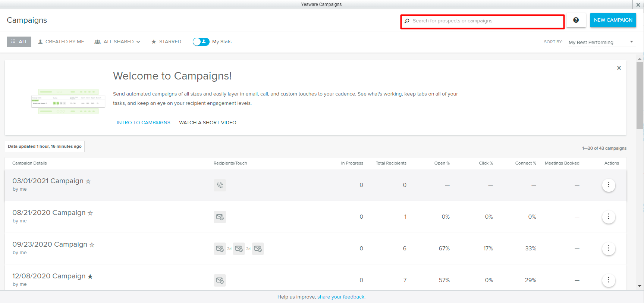Viewport: 644px width, 303px height.
Task: Click the Data updated timestamp label
Action: point(45,146)
